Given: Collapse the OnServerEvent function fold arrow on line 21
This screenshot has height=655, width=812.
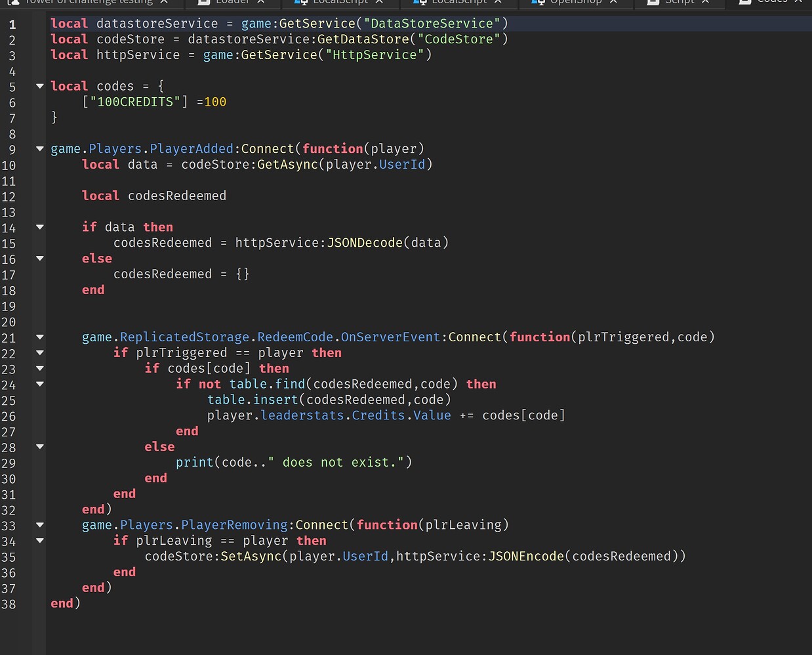Looking at the screenshot, I should point(40,337).
